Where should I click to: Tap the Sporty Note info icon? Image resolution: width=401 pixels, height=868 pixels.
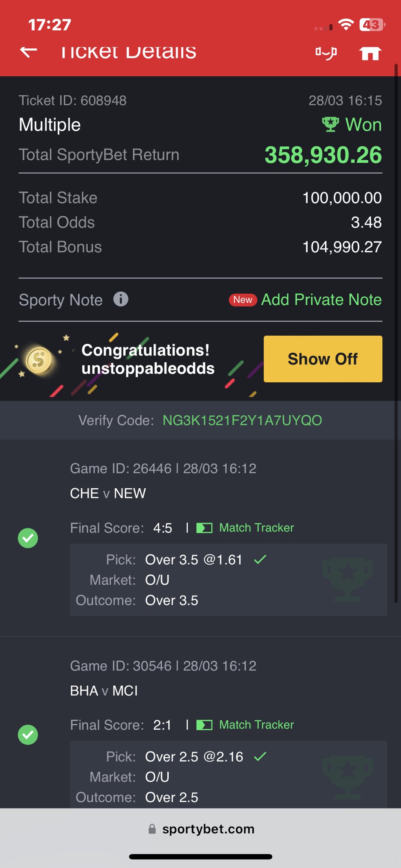pos(121,299)
